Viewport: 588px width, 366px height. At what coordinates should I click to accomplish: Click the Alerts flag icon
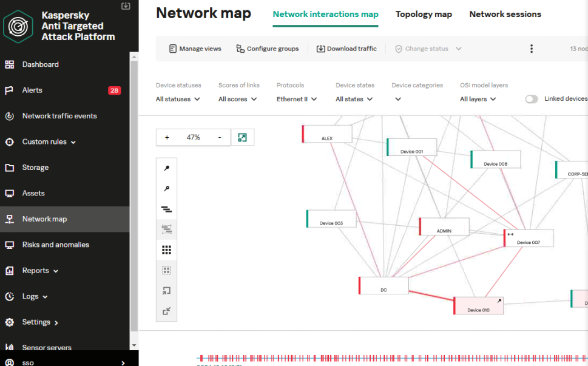[9, 90]
